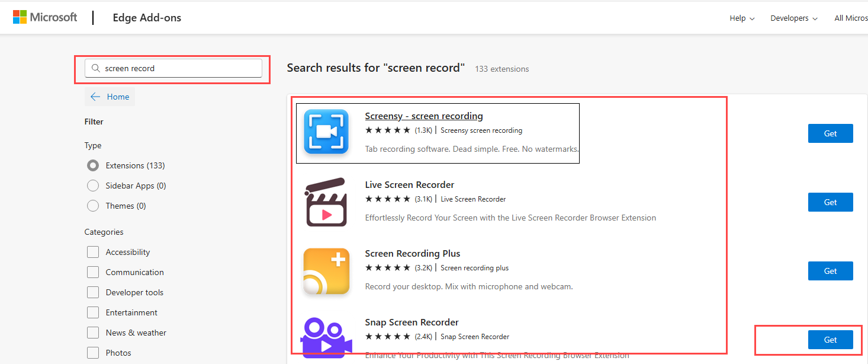Click the Microsoft logo
The width and height of the screenshot is (868, 364).
point(45,17)
